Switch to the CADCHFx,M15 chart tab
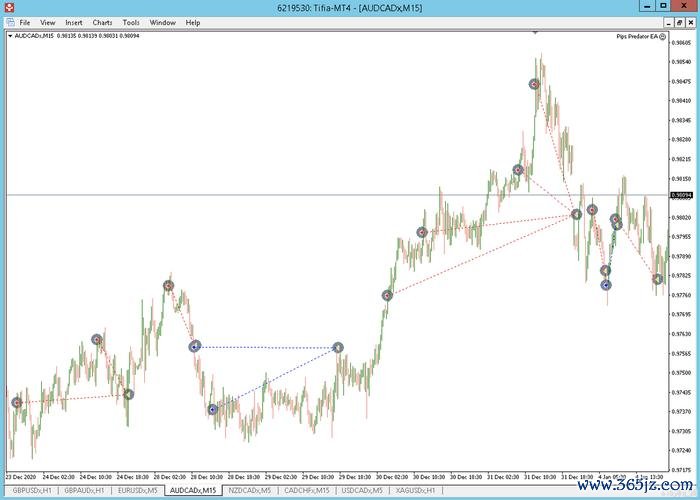Viewport: 700px width, 500px height. (x=306, y=490)
